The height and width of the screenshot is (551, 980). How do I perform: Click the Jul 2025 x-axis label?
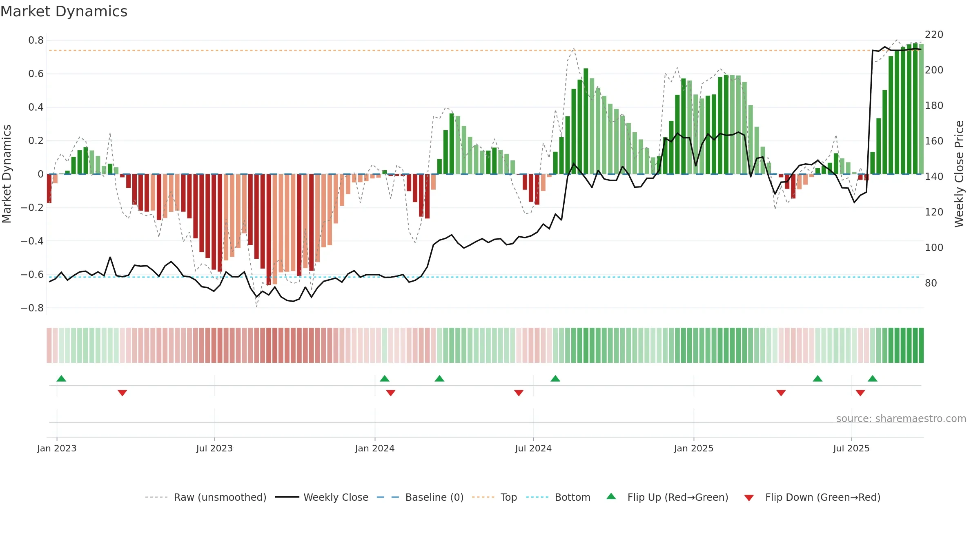pyautogui.click(x=851, y=448)
